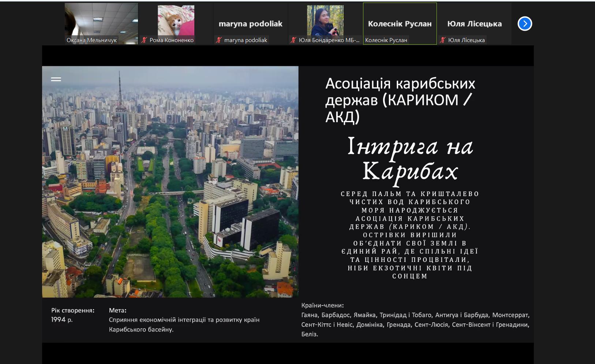Select Рома Кононенко cat avatar tile
This screenshot has height=364, width=595.
pyautogui.click(x=176, y=20)
